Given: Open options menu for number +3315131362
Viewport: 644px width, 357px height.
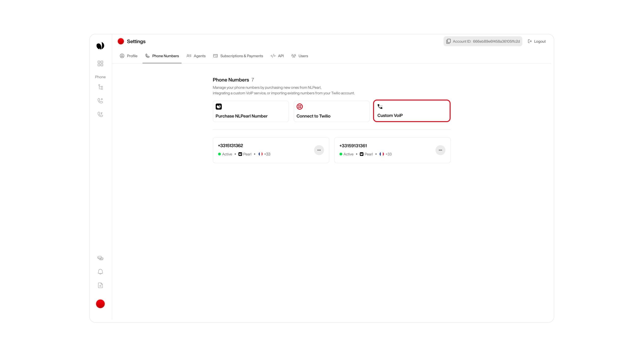Looking at the screenshot, I should [319, 150].
